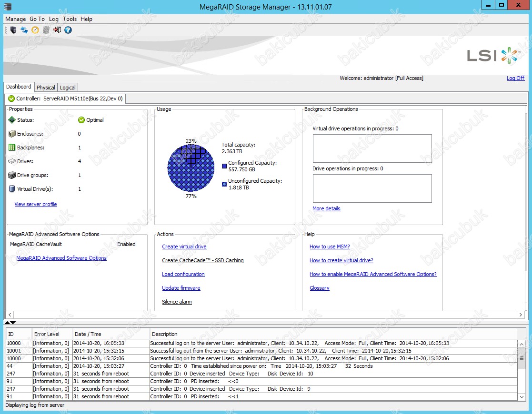The image size is (532, 414).
Task: Open View server profile link
Action: 36,204
